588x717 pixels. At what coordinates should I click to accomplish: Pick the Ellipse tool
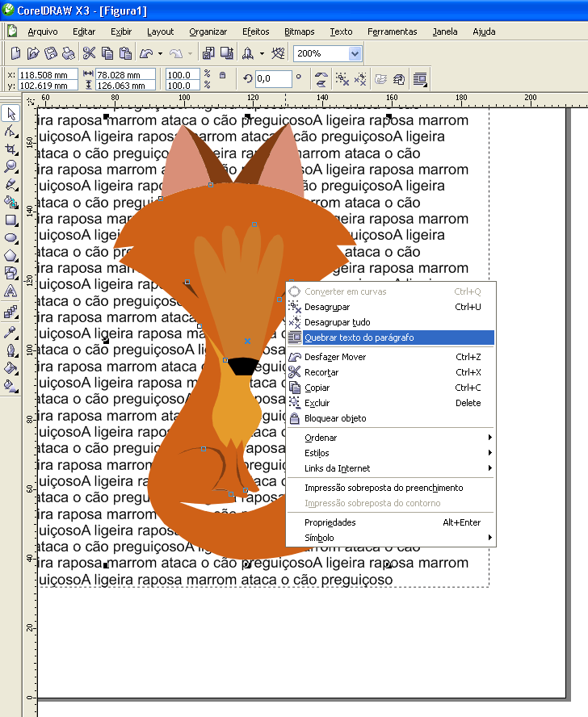[x=10, y=237]
